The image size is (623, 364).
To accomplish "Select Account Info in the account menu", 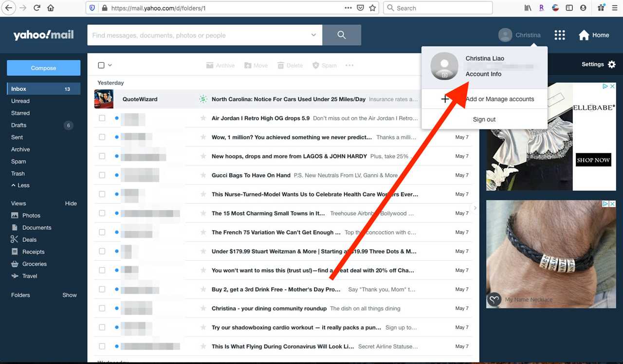I will click(x=483, y=74).
